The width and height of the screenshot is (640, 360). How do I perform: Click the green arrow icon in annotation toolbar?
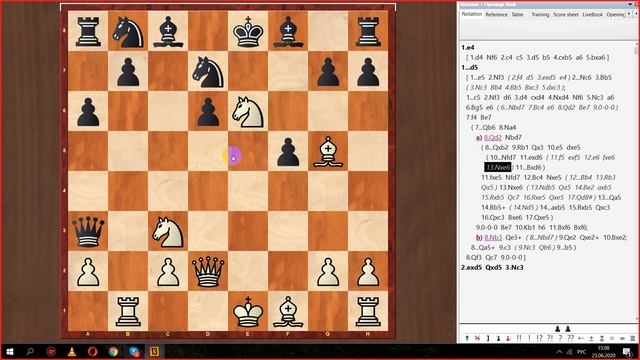pyautogui.click(x=467, y=338)
